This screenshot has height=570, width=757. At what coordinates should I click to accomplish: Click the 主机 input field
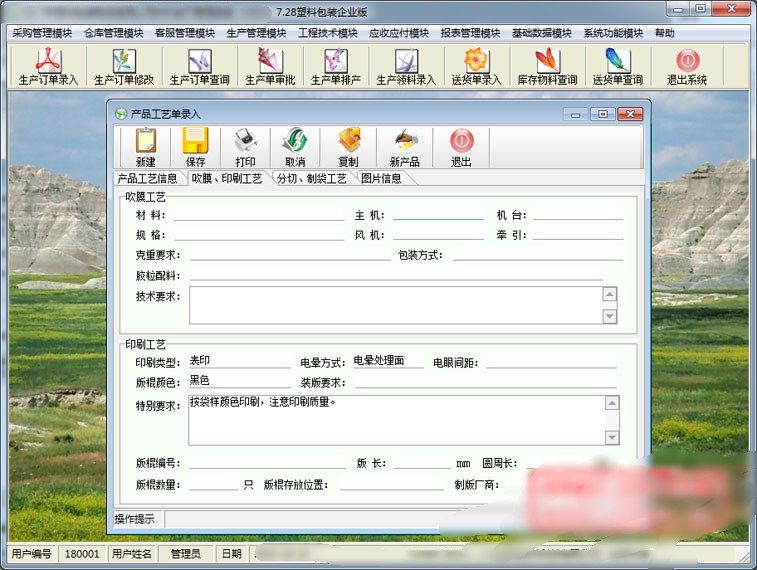click(438, 214)
